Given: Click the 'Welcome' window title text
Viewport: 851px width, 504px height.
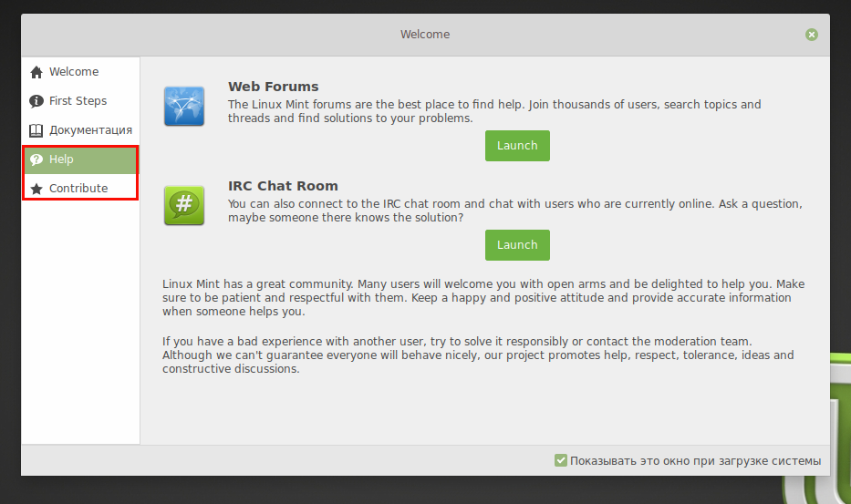Looking at the screenshot, I should click(425, 35).
